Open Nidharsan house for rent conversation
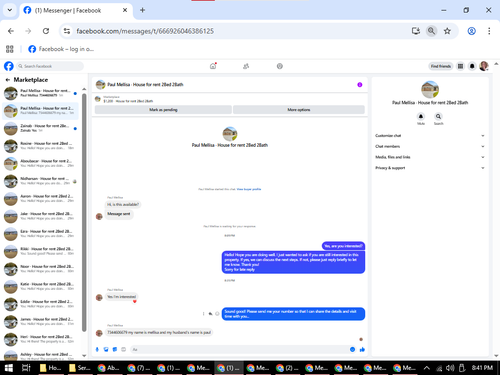Image resolution: width=500 pixels, height=375 pixels. point(40,181)
